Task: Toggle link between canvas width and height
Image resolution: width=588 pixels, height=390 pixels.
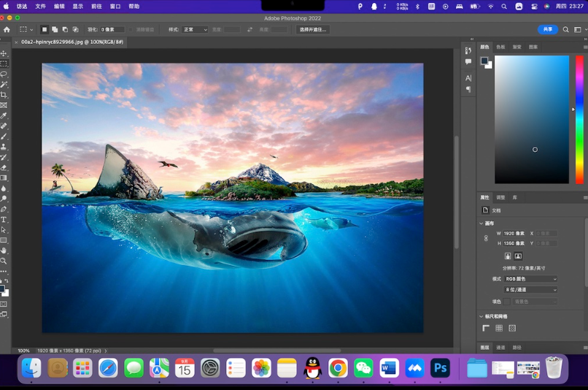Action: pos(486,238)
